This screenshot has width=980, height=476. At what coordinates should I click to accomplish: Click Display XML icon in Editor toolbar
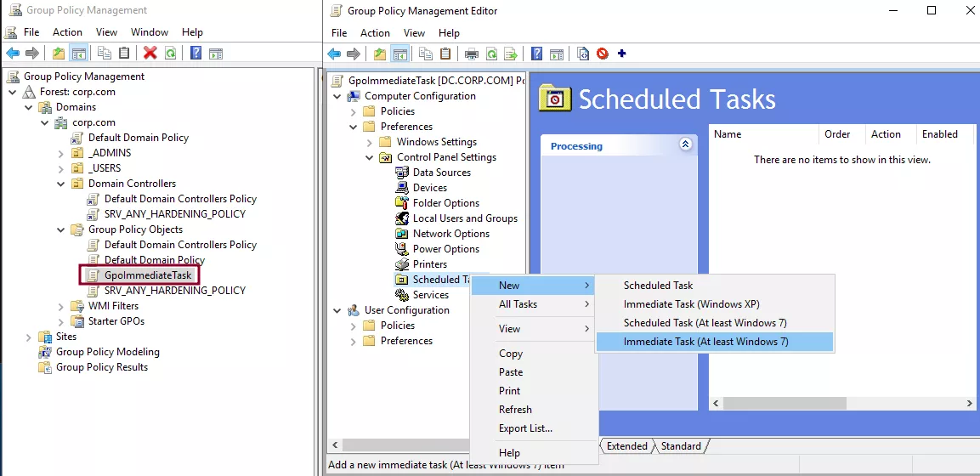[x=582, y=54]
